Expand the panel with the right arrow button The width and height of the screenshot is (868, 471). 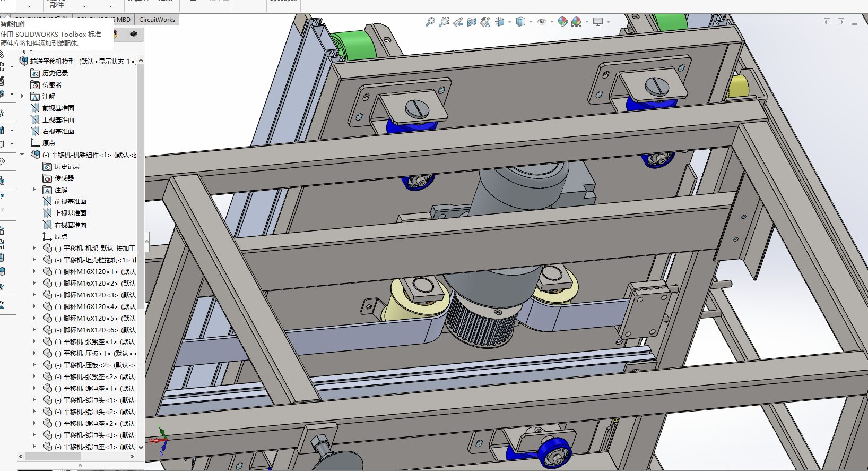841,22
